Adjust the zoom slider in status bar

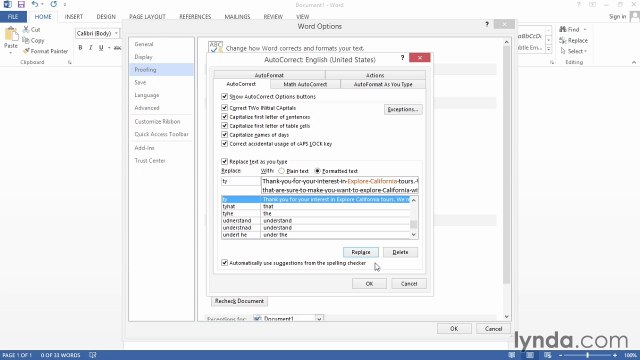click(x=587, y=355)
